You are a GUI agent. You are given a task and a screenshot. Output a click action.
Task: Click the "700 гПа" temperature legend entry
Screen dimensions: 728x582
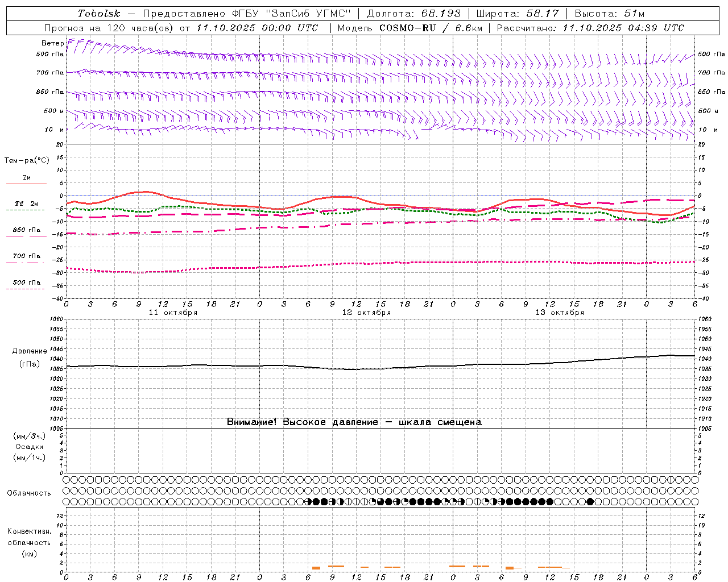[26, 256]
